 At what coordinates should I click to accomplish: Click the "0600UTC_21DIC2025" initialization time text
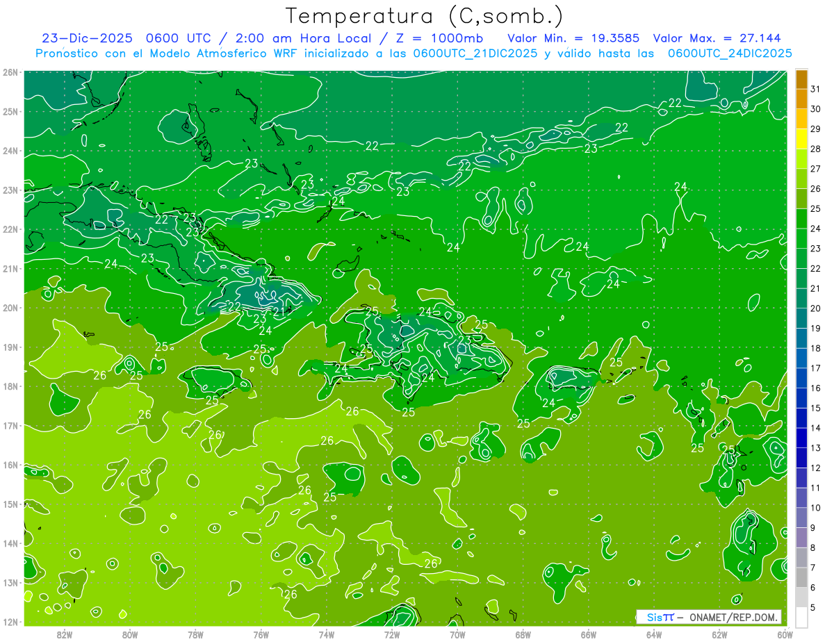[x=475, y=53]
